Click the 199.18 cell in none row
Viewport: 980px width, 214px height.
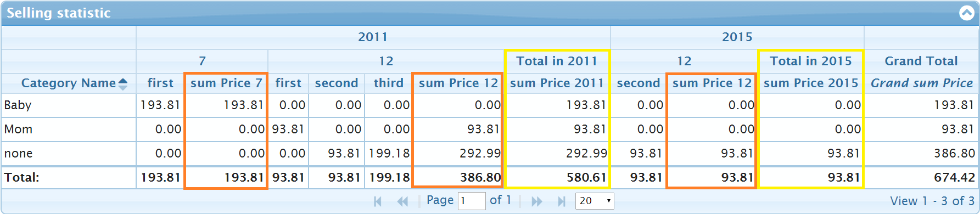389,154
